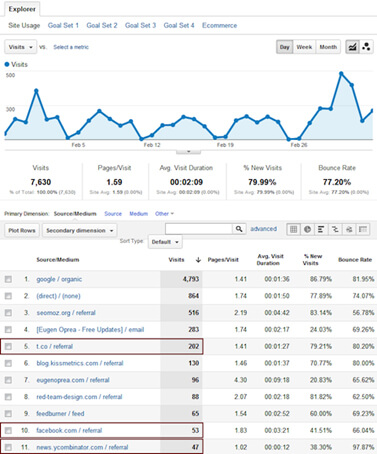Click the search magnifier button
Image resolution: width=377 pixels, height=454 pixels.
(x=239, y=229)
